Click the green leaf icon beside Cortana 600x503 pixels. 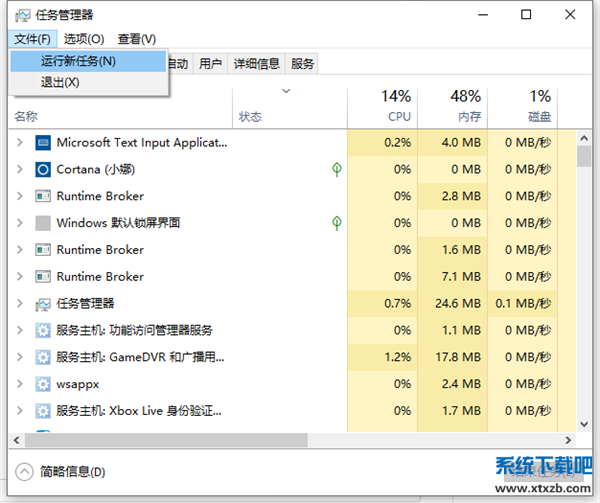[x=338, y=170]
